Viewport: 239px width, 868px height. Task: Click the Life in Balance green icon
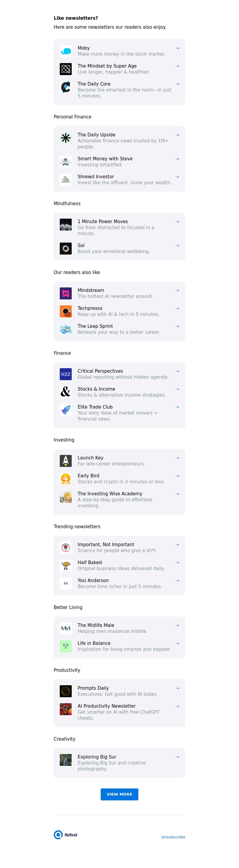pos(66,646)
